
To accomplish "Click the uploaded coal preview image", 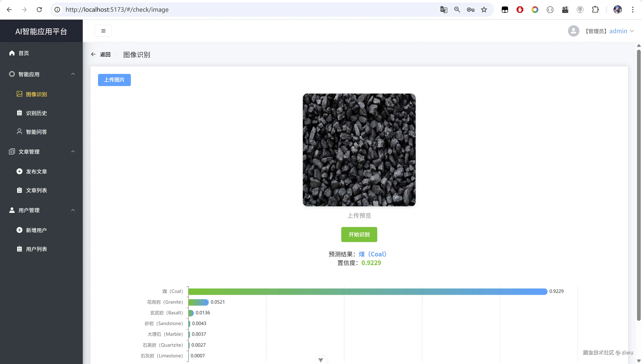I will point(359,150).
